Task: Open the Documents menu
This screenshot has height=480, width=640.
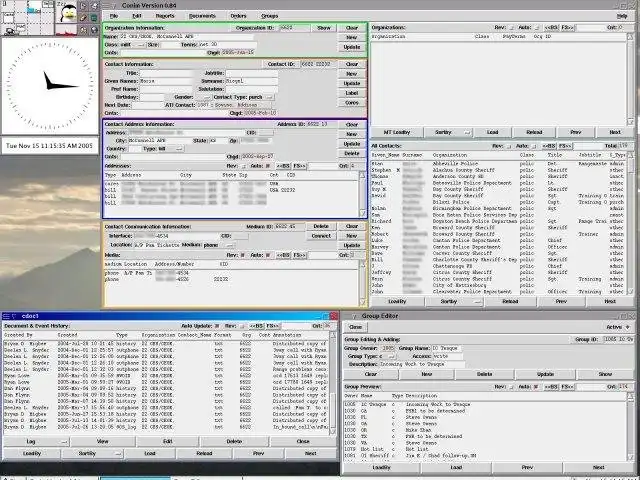Action: point(202,16)
